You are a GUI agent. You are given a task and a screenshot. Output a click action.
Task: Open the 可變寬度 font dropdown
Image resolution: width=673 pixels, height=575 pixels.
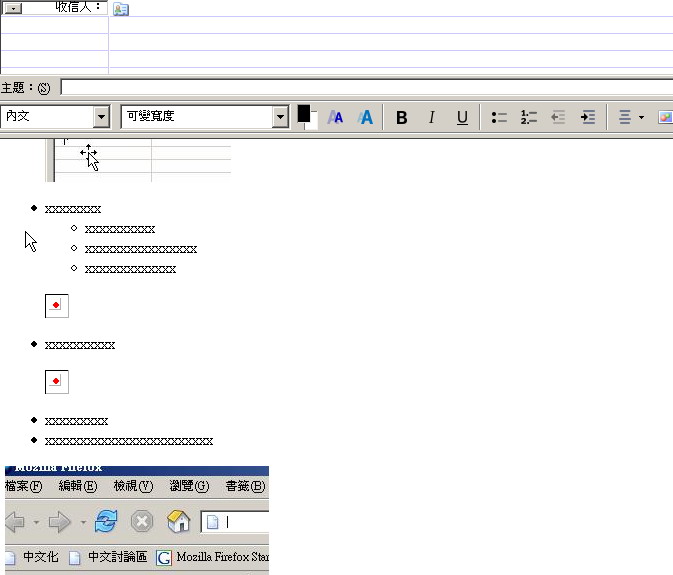[x=280, y=117]
